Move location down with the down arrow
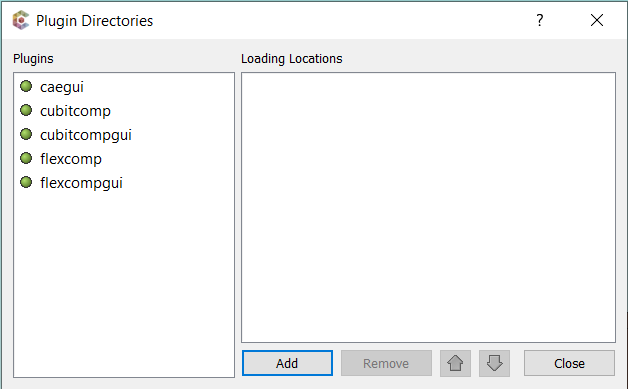The width and height of the screenshot is (628, 389). point(494,363)
